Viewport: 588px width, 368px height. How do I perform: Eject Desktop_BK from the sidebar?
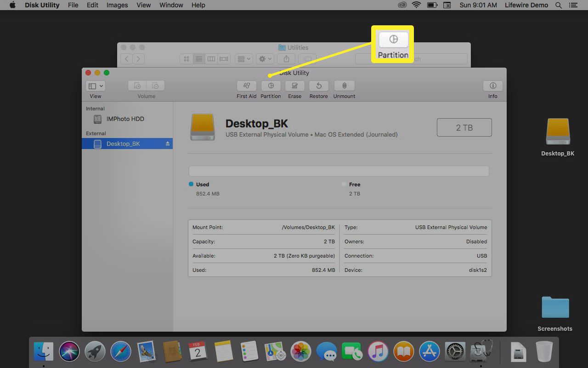(x=168, y=144)
